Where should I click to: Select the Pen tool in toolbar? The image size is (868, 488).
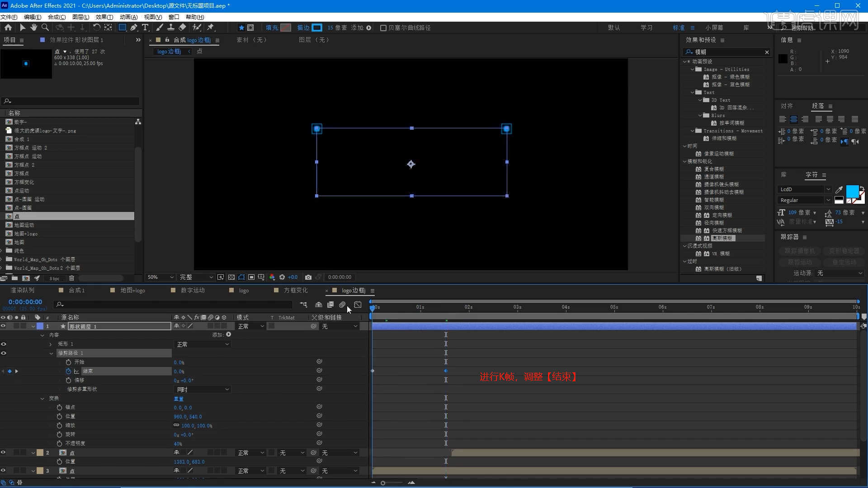[134, 28]
